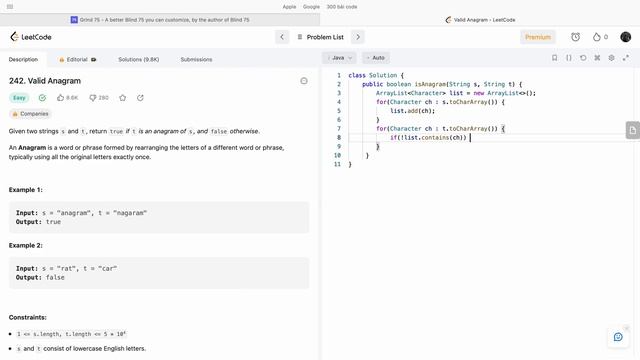Viewport: 640px width, 360px height.
Task: Click the streak fire icon
Action: pos(597,37)
